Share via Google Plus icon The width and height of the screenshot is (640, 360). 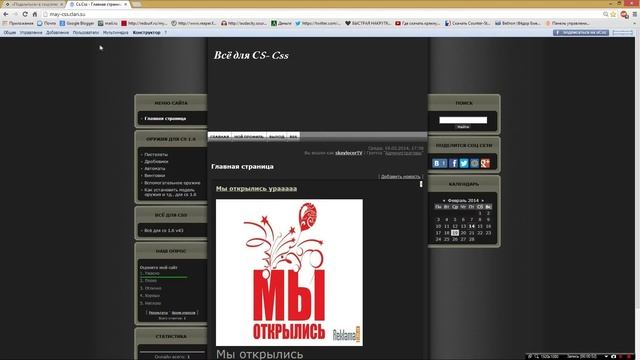[485, 163]
